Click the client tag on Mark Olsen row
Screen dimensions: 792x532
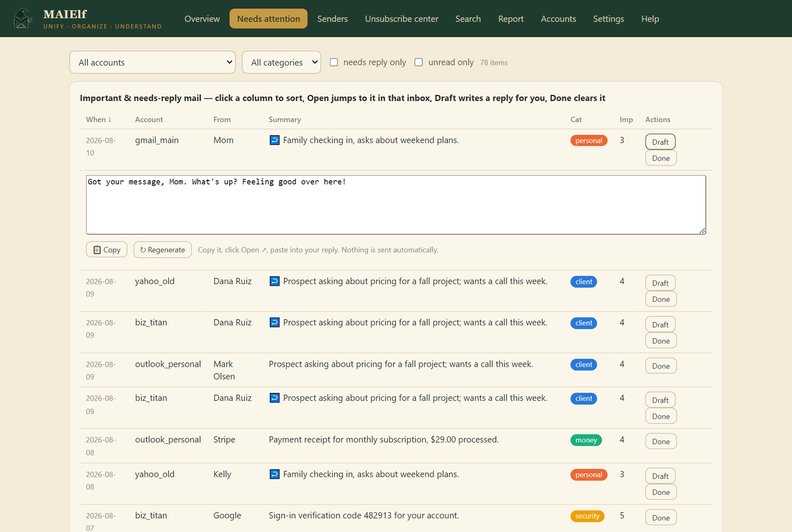584,365
